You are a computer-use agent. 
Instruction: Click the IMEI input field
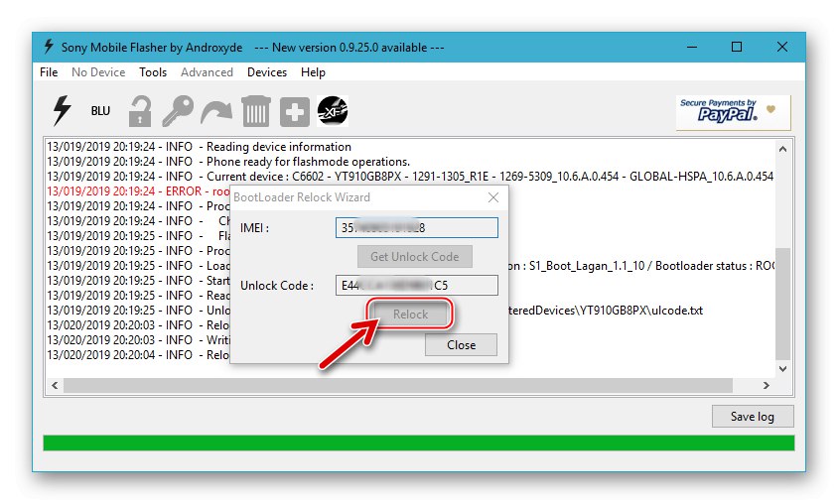417,227
